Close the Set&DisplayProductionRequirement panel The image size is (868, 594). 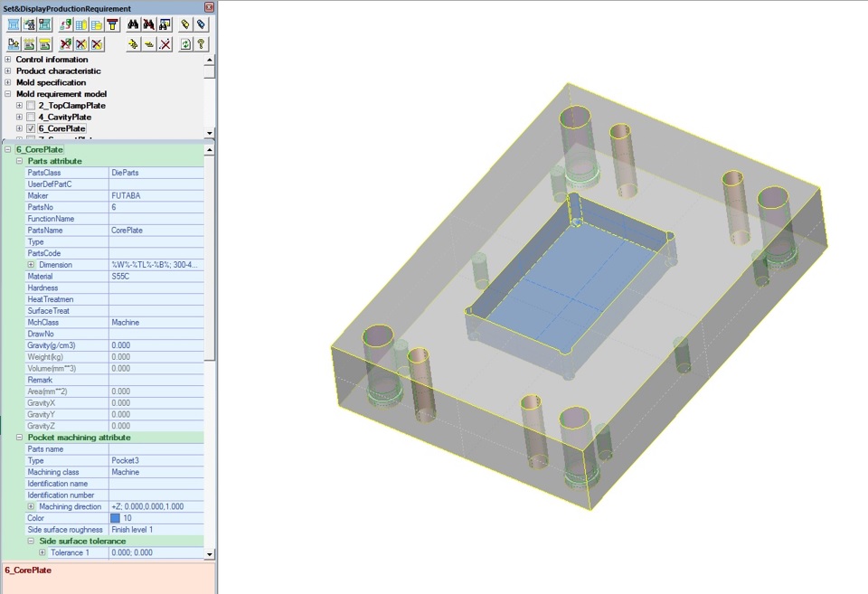click(x=210, y=8)
